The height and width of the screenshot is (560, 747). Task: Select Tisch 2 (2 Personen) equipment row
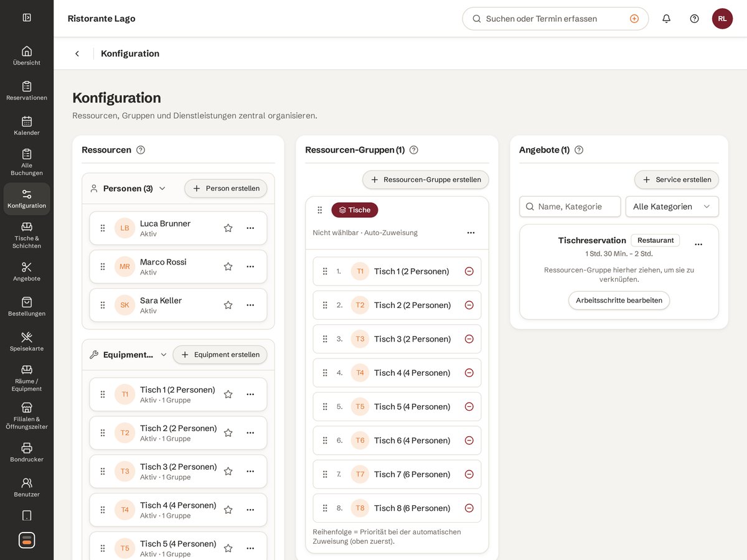pos(178,432)
